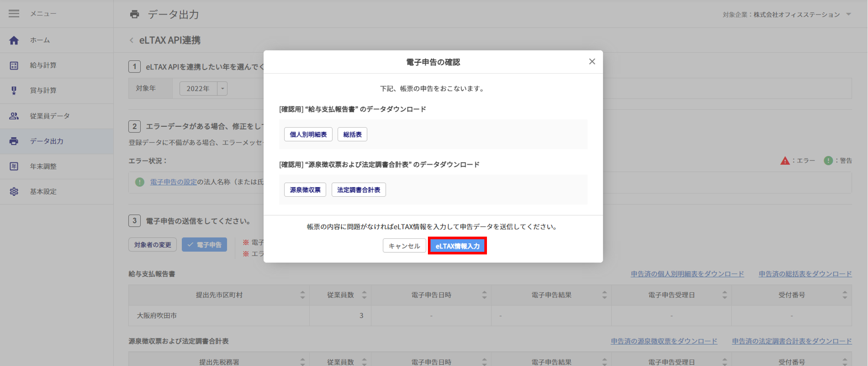This screenshot has height=366, width=868.
Task: Sort 給与支払報告書 table by 従業員数
Action: click(x=364, y=295)
